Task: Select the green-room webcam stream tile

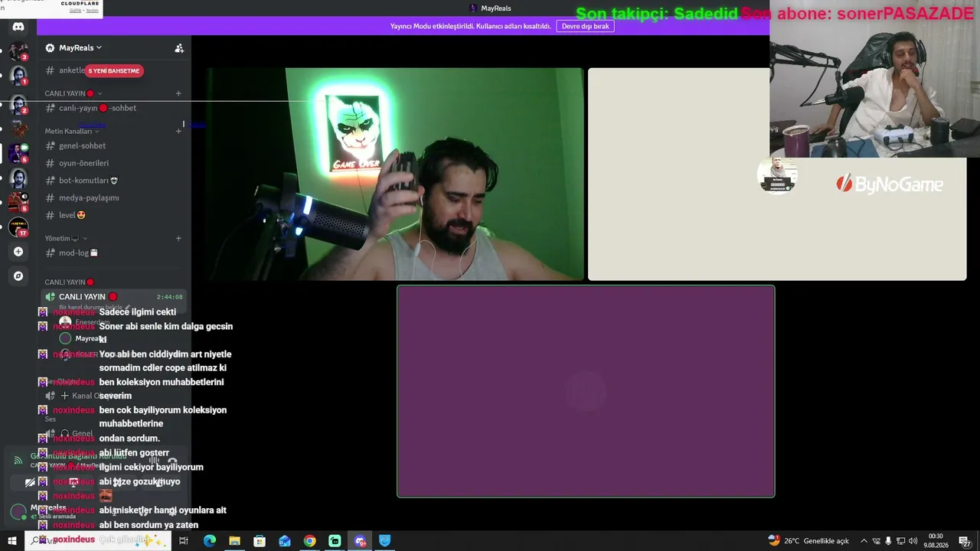Action: [x=395, y=174]
